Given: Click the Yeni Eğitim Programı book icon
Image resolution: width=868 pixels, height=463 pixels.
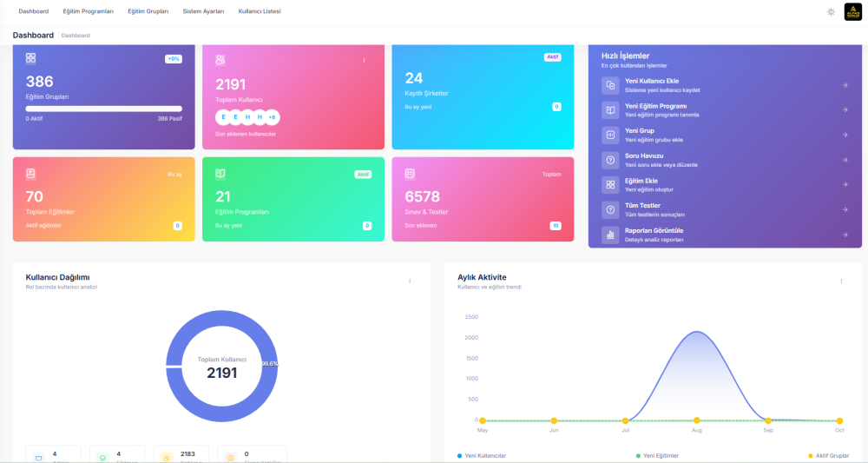Looking at the screenshot, I should tap(610, 110).
